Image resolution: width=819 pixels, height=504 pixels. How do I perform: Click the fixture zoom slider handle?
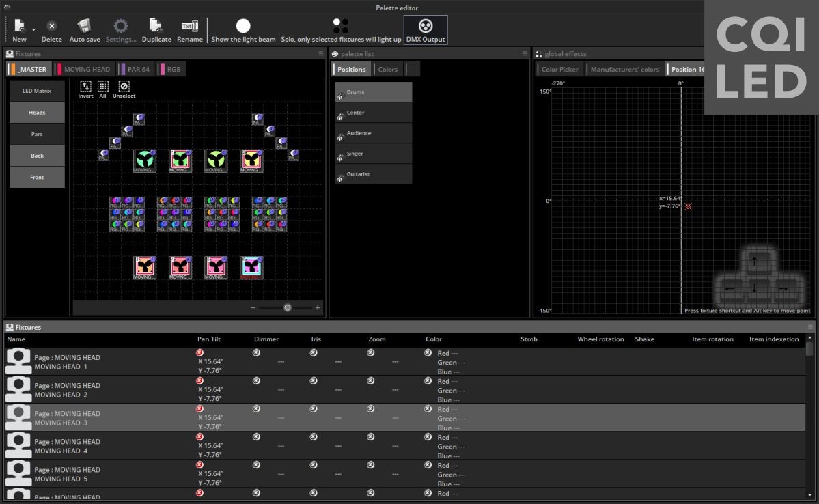[288, 308]
